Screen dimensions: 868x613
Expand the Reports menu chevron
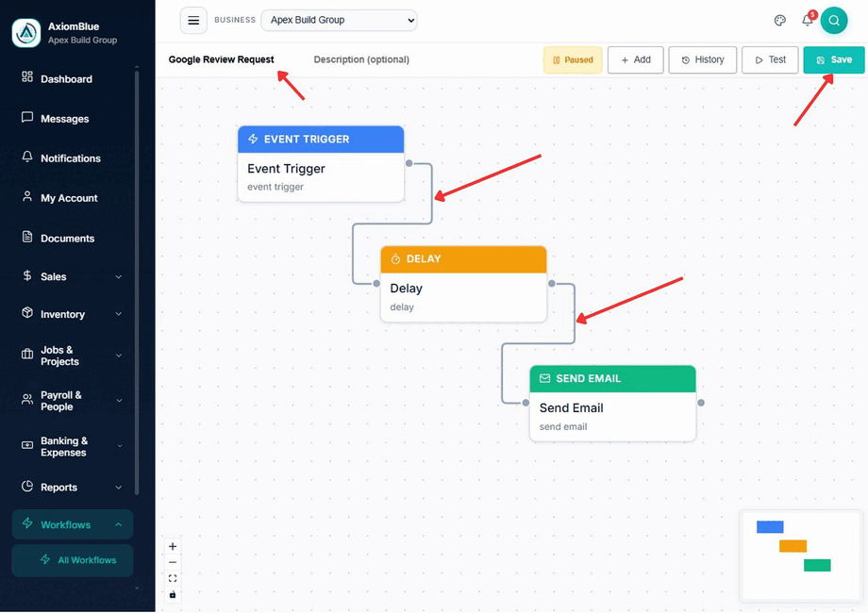click(119, 488)
